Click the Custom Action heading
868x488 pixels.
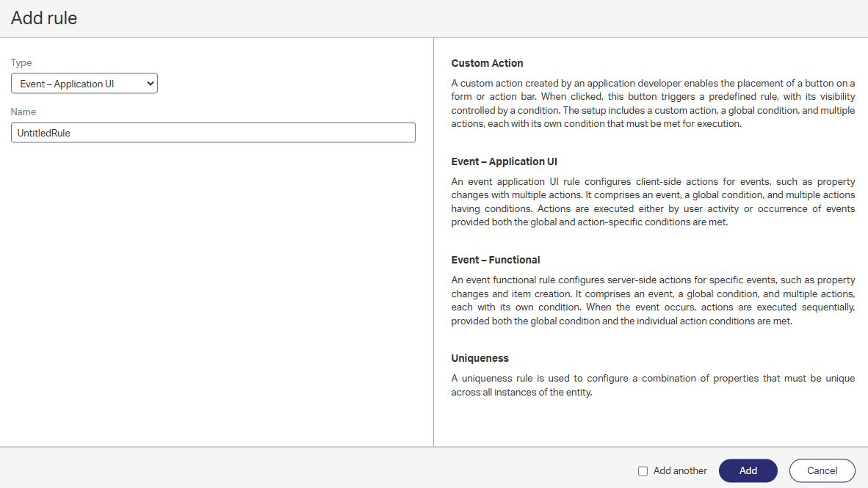(487, 63)
